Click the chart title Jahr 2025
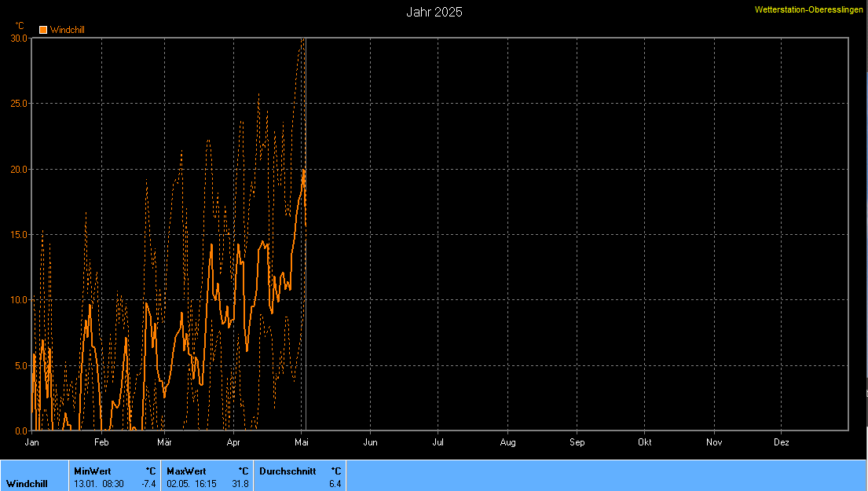Image resolution: width=868 pixels, height=491 pixels. pos(434,13)
